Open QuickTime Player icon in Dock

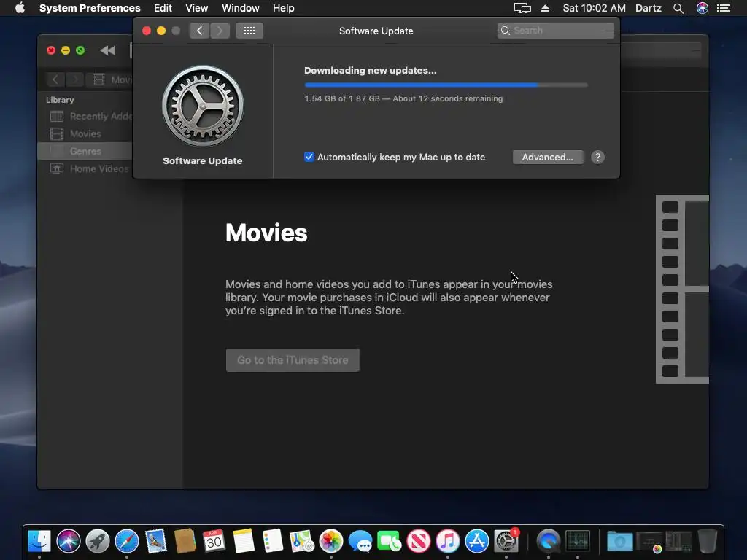pyautogui.click(x=549, y=541)
